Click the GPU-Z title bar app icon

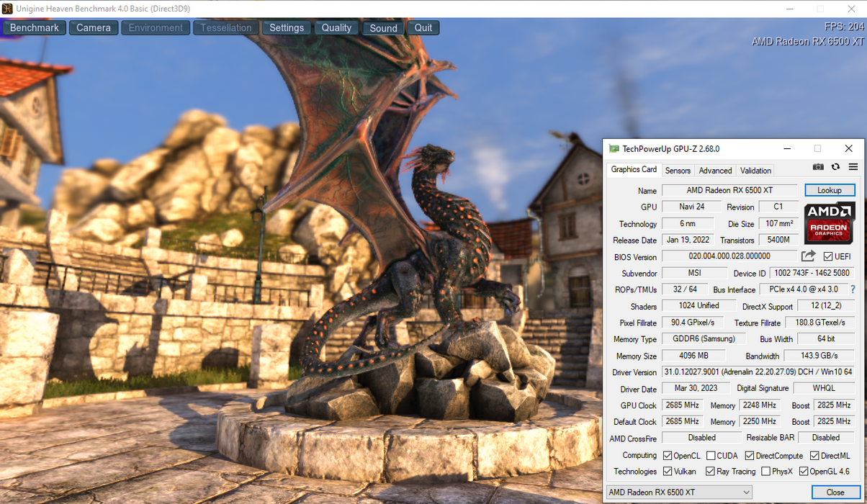pyautogui.click(x=614, y=149)
